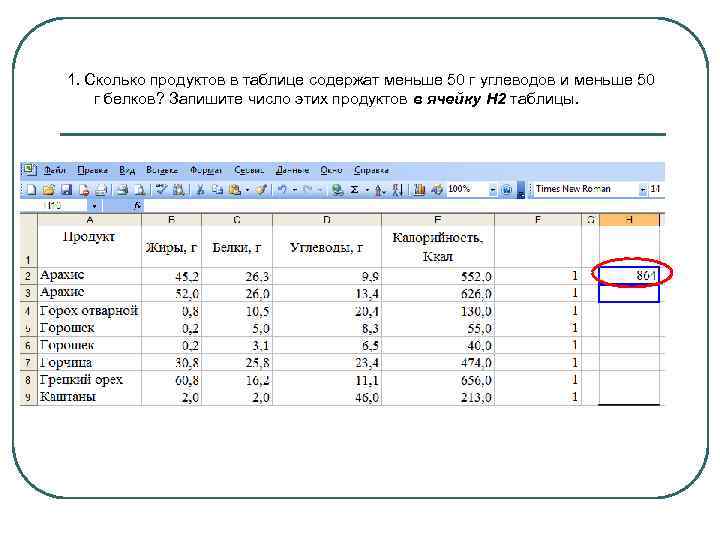Select the Format Painter brush
The image size is (720, 540).
tap(261, 189)
